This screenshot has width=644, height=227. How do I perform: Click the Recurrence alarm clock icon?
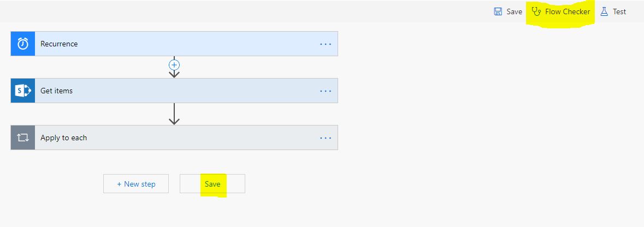click(x=23, y=44)
